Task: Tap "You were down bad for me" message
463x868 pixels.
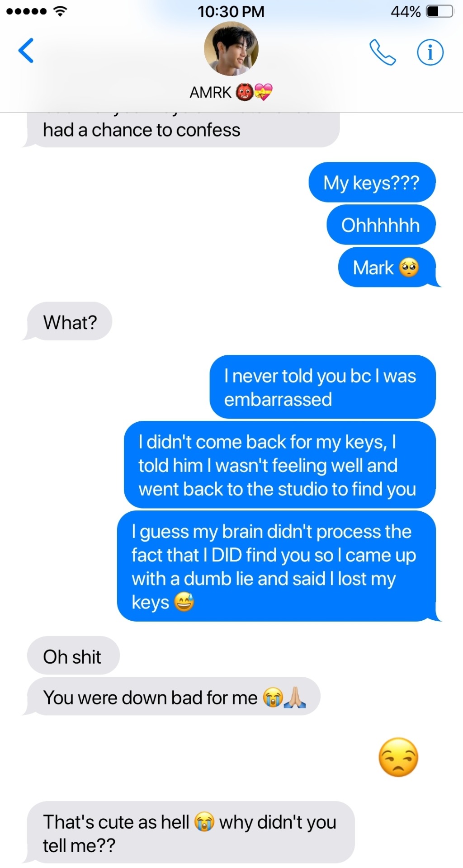Action: click(x=174, y=697)
